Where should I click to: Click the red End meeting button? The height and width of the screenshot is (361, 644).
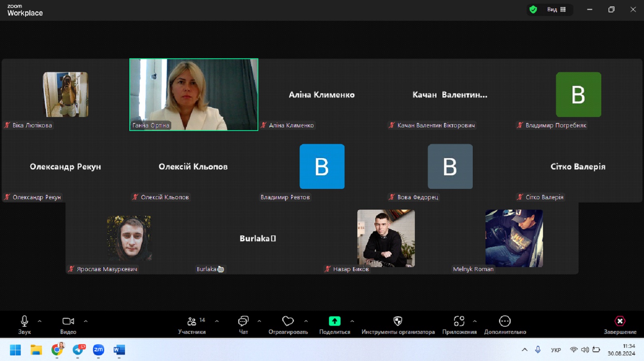[x=620, y=321]
